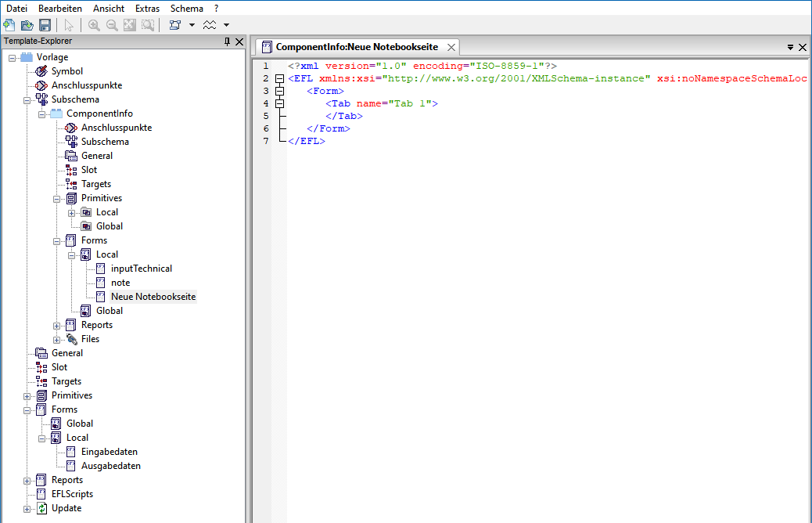Select the Eingabedaten form item

pyautogui.click(x=110, y=452)
